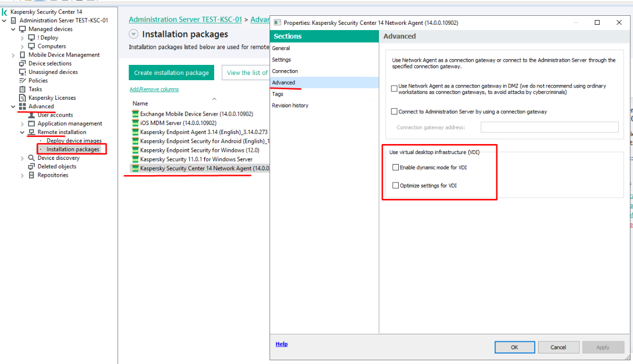Click the Managed devices monitor icon
Viewport: 633px width, 364px height.
(x=23, y=29)
